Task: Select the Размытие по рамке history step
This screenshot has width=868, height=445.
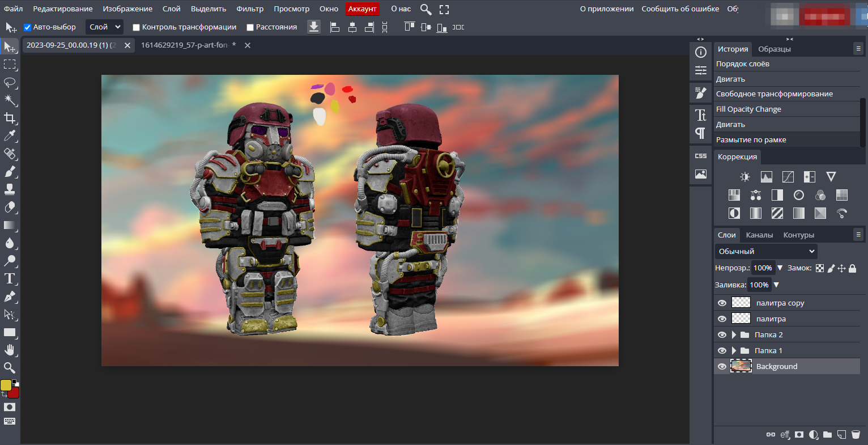Action: click(786, 140)
